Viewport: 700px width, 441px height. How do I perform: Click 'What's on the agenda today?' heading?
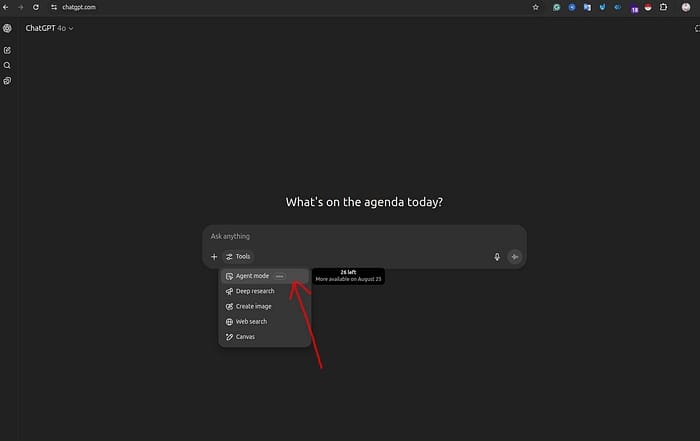tap(364, 202)
